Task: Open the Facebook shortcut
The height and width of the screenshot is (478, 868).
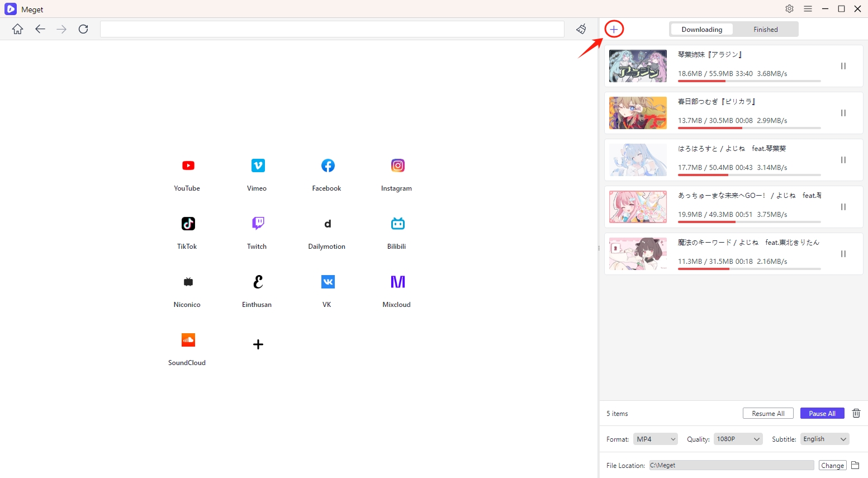Action: [x=327, y=174]
